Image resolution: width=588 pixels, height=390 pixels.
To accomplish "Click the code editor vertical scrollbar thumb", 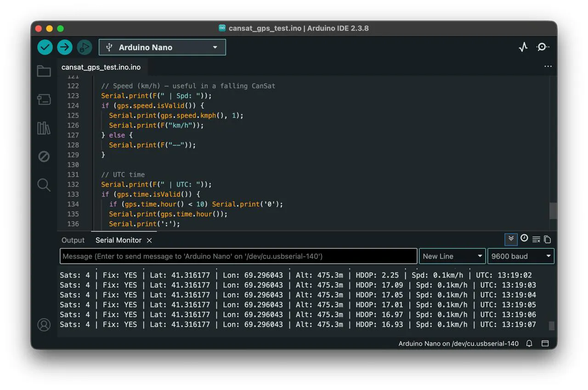I will [x=553, y=211].
